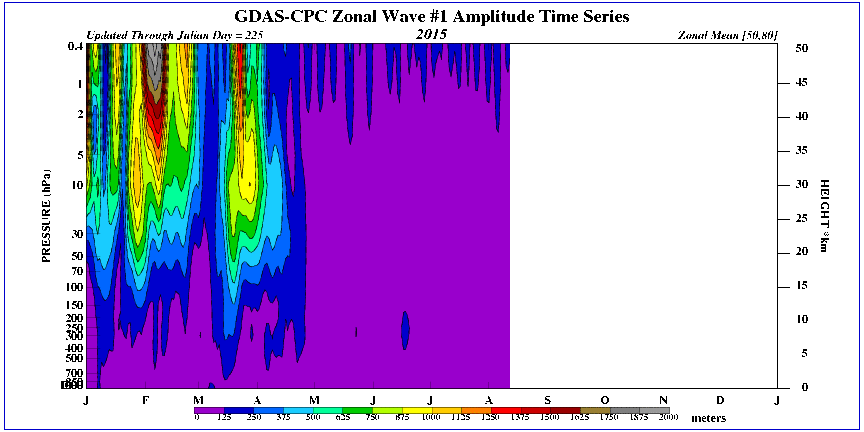
Task: Click the '45' km height axis tick
Action: pos(800,83)
